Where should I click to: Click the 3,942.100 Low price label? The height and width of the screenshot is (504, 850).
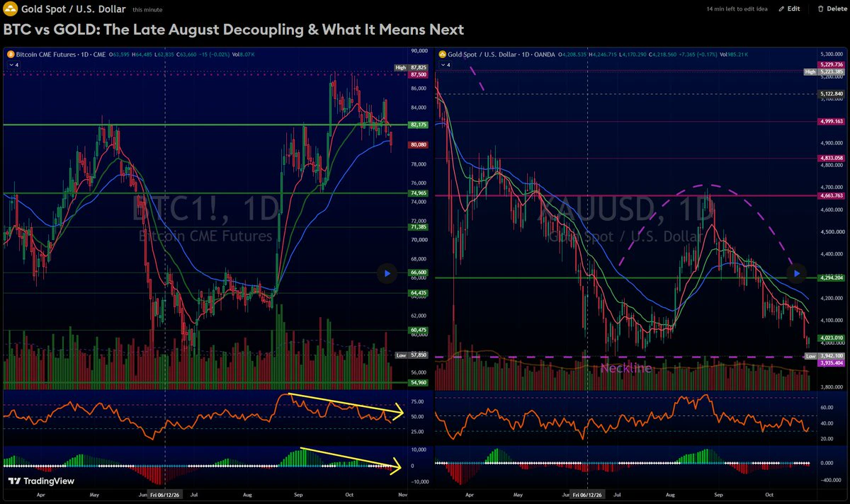[x=824, y=356]
